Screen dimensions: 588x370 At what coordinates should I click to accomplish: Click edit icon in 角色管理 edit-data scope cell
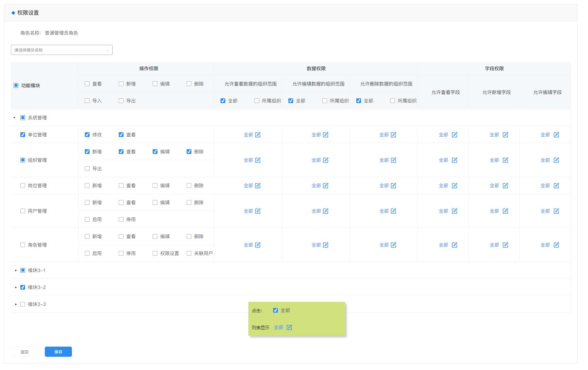point(326,245)
